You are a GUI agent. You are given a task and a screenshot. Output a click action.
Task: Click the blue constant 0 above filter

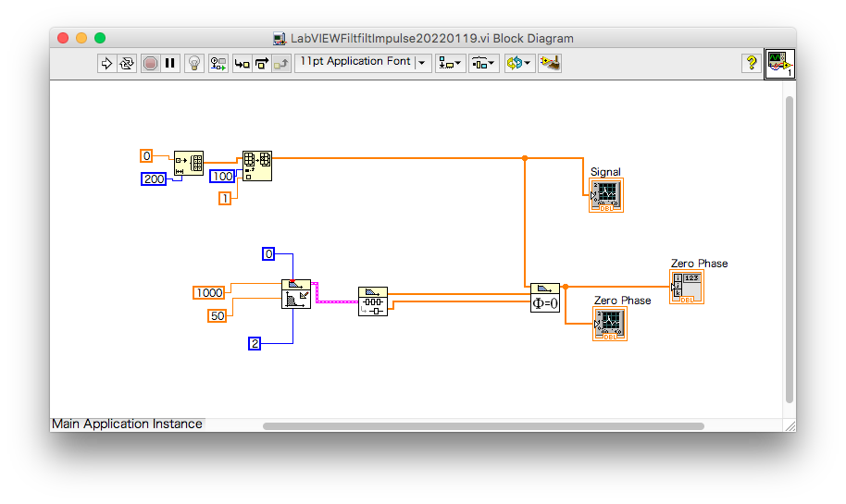pos(268,254)
